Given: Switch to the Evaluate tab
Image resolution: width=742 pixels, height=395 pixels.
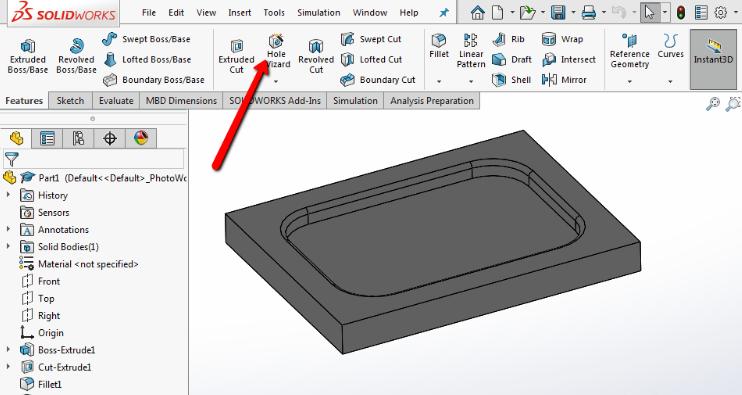Looking at the screenshot, I should pyautogui.click(x=116, y=101).
